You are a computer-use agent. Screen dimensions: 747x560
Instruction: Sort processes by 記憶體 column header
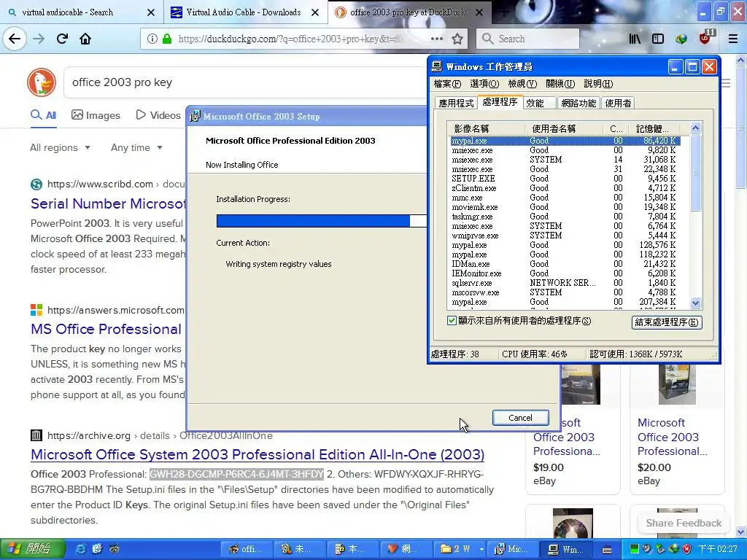pos(656,128)
